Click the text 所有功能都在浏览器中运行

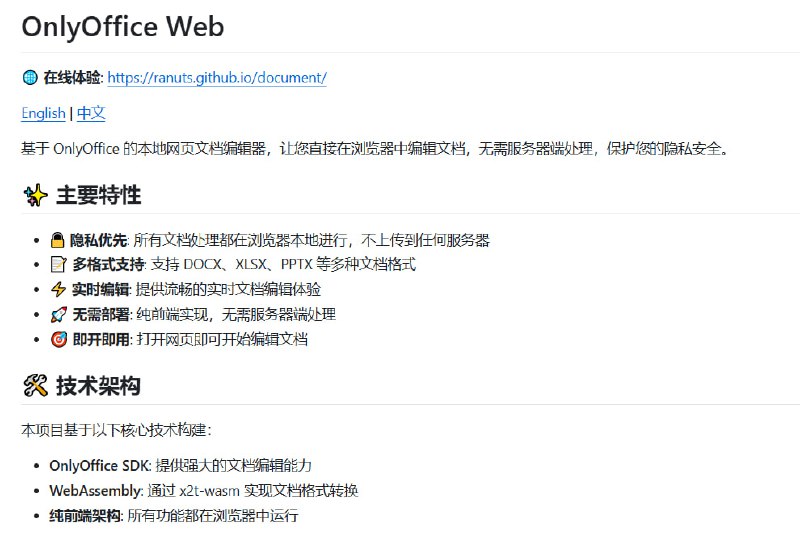pos(213,515)
